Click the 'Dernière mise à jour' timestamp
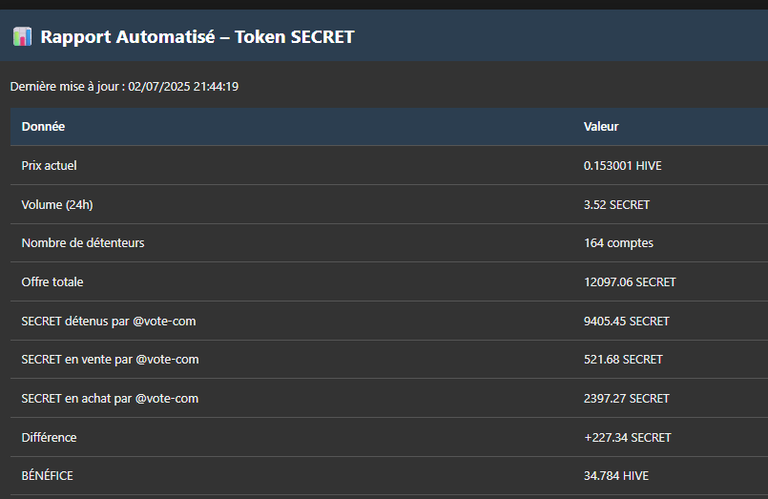Image resolution: width=768 pixels, height=499 pixels. [124, 87]
